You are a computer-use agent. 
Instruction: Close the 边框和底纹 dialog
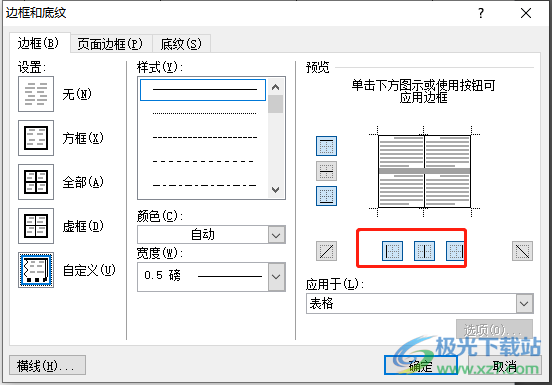526,13
